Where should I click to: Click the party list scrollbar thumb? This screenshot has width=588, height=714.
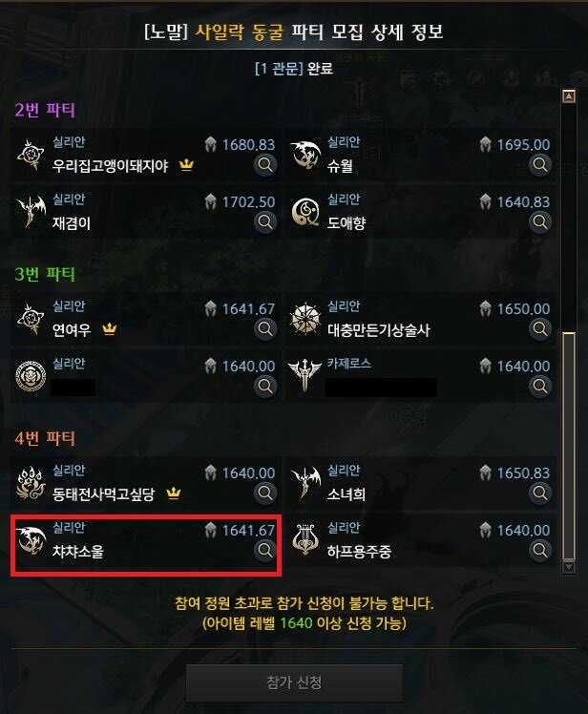[x=569, y=446]
